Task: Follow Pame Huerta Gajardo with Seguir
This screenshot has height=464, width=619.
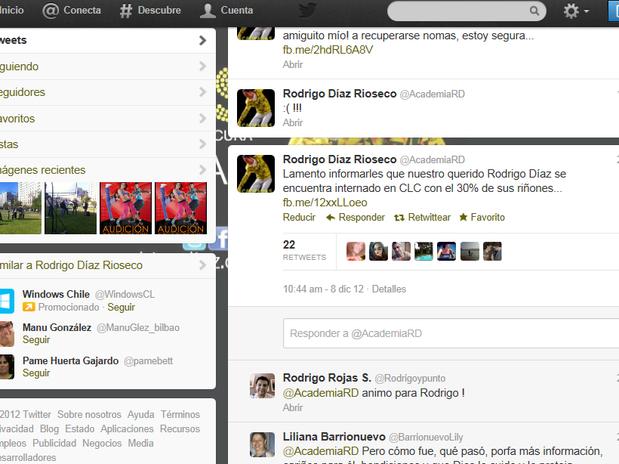Action: tap(36, 373)
